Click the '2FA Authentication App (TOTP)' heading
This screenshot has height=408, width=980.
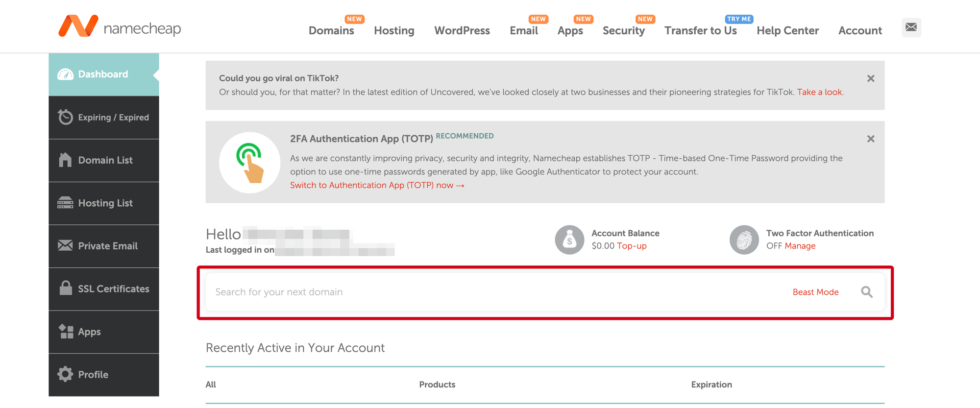point(362,139)
